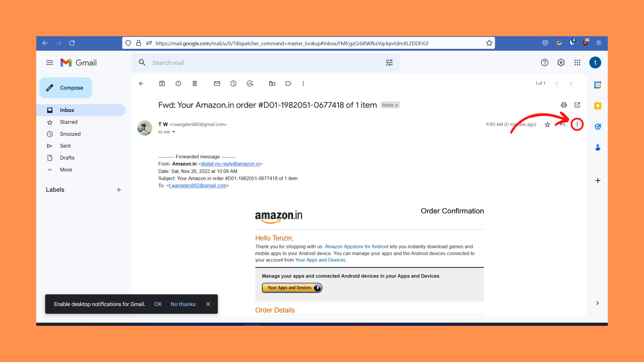Go to the newer message arrow
Image resolution: width=644 pixels, height=362 pixels.
(556, 83)
